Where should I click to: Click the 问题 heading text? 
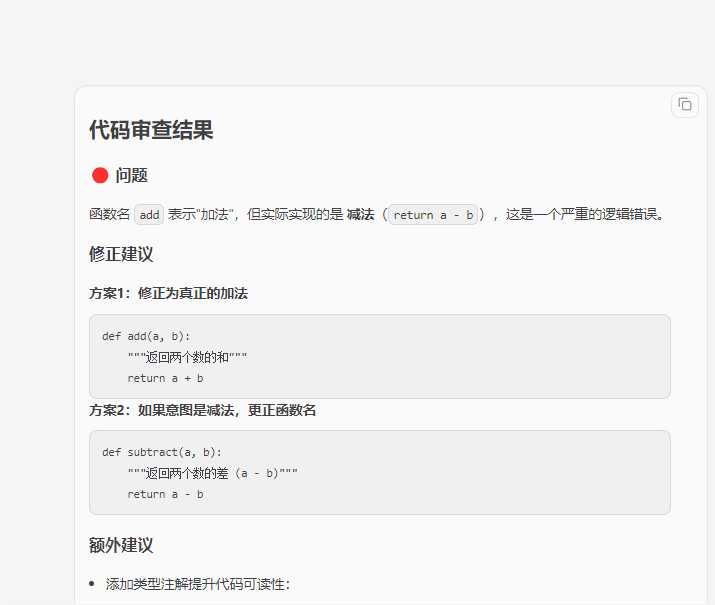pyautogui.click(x=131, y=176)
